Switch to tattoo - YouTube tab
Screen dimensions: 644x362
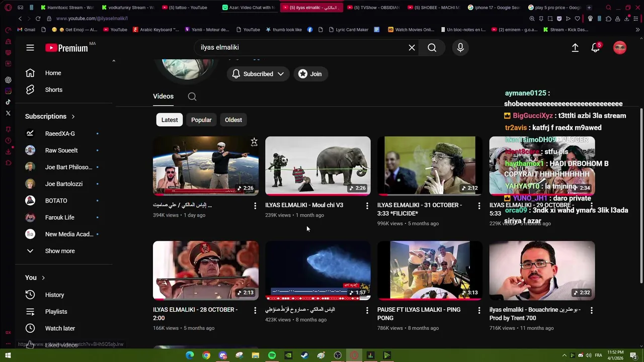pos(189,8)
